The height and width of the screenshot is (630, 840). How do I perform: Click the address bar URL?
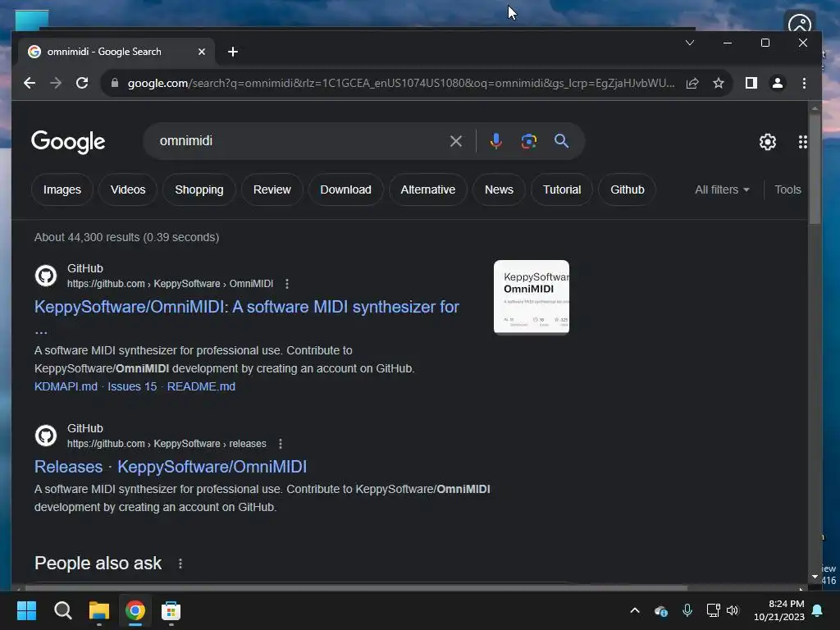(x=400, y=83)
